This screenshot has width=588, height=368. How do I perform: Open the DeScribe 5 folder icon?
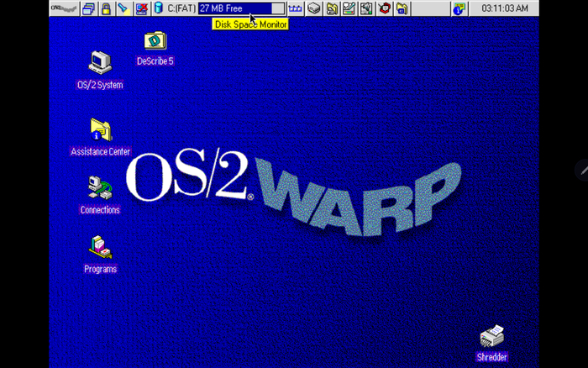tap(155, 40)
